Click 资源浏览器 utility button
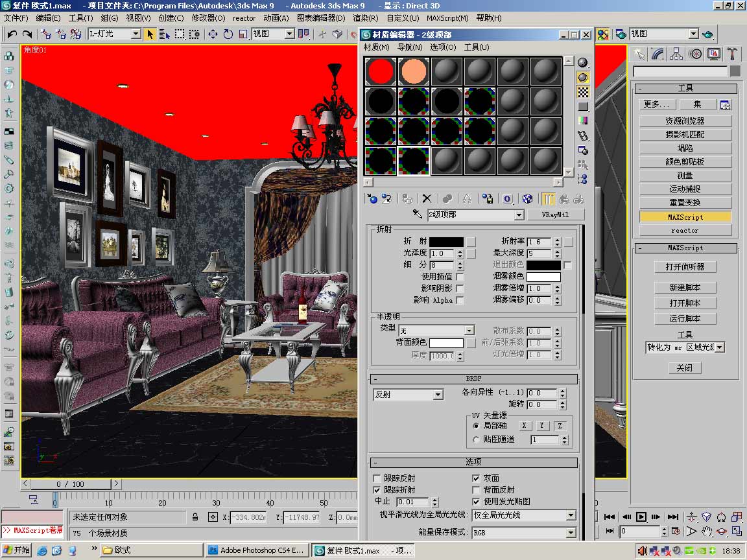This screenshot has width=747, height=560. 685,121
